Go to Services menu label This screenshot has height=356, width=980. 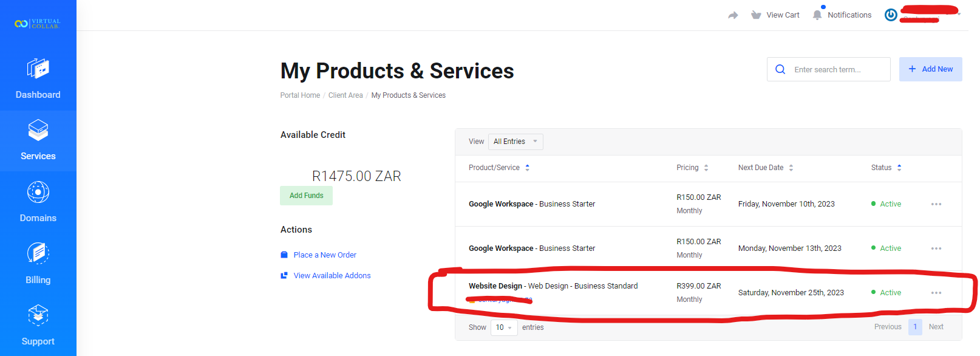(38, 156)
